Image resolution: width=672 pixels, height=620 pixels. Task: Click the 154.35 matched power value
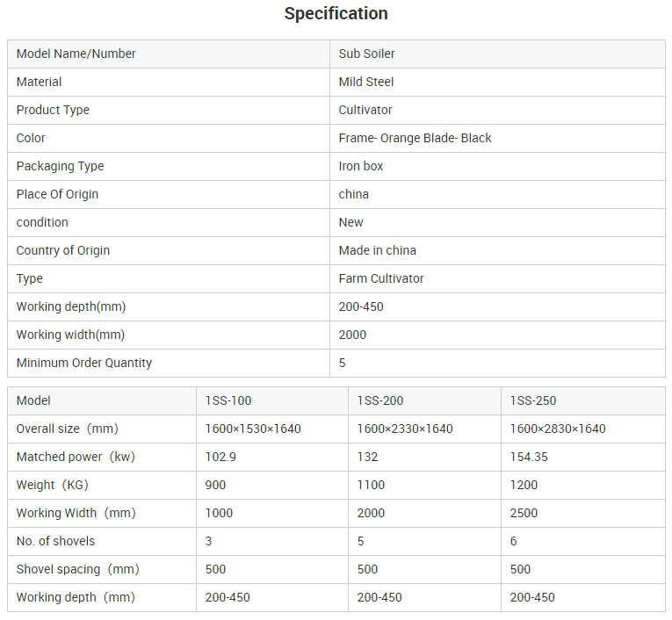(529, 457)
